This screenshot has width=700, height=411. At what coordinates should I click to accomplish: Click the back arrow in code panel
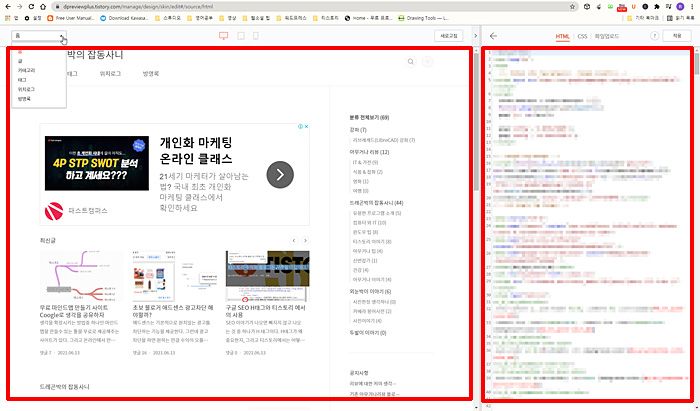pyautogui.click(x=493, y=36)
